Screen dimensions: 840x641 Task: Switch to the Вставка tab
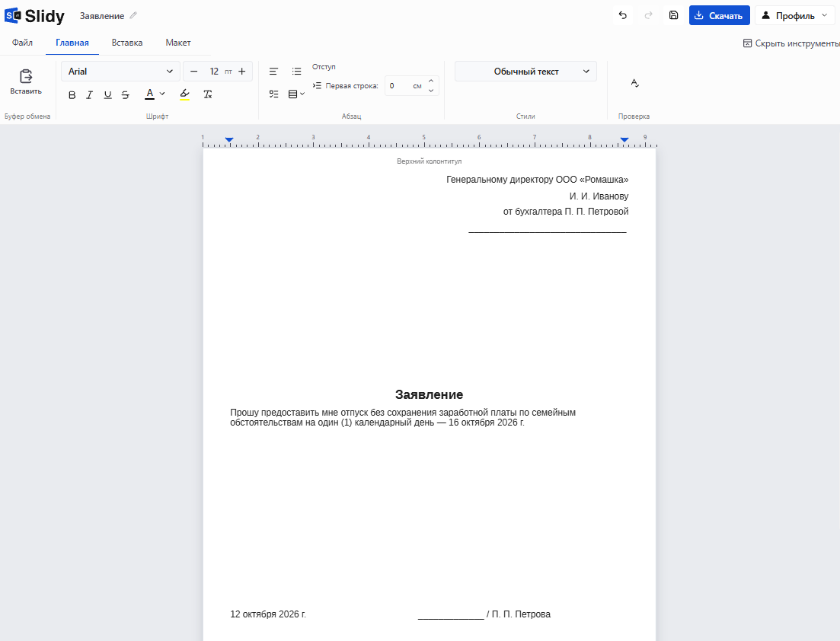coord(127,43)
